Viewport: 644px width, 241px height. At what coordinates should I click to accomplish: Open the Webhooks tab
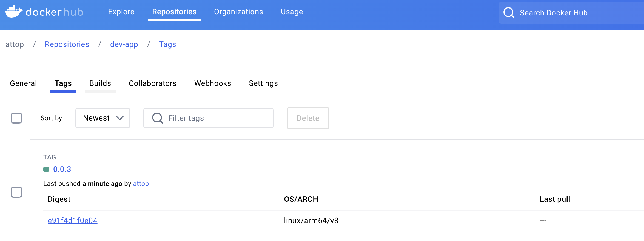[213, 83]
